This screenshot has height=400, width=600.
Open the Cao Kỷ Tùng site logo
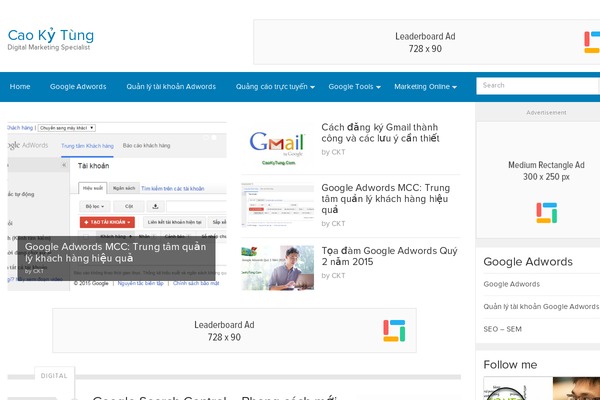pos(51,35)
